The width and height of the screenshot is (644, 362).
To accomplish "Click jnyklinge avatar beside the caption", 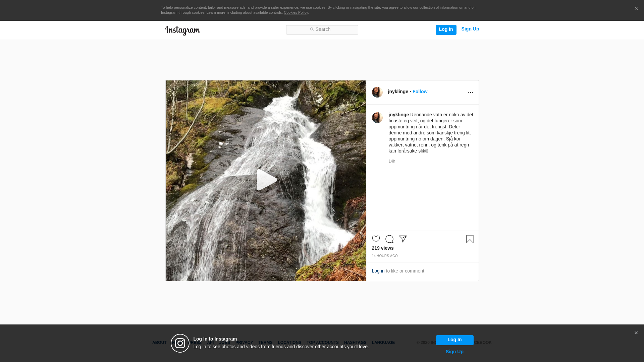I will (377, 118).
